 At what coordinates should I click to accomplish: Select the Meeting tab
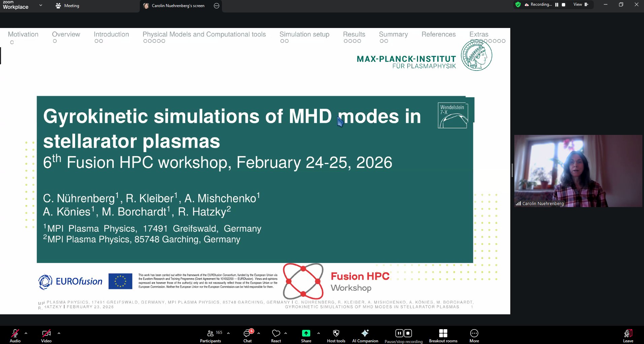click(x=67, y=6)
